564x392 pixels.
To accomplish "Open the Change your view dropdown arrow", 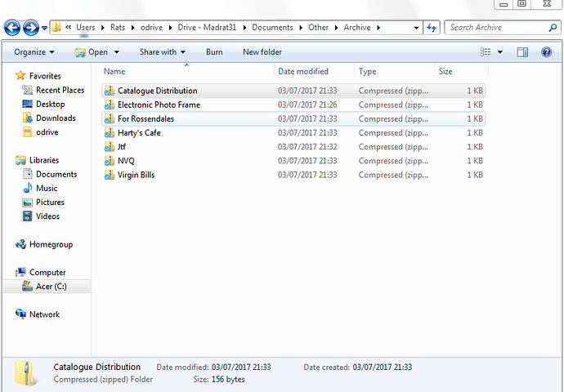I will [x=501, y=52].
